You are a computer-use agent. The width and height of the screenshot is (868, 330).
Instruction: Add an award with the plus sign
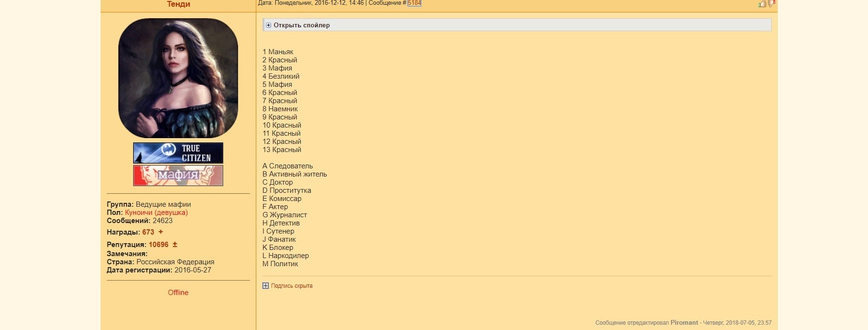160,232
